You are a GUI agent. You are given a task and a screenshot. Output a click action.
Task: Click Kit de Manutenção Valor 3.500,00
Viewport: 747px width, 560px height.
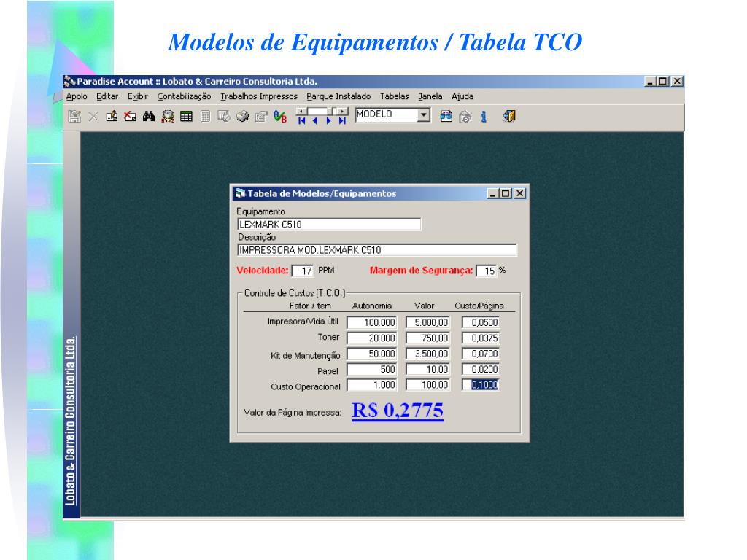(x=427, y=354)
